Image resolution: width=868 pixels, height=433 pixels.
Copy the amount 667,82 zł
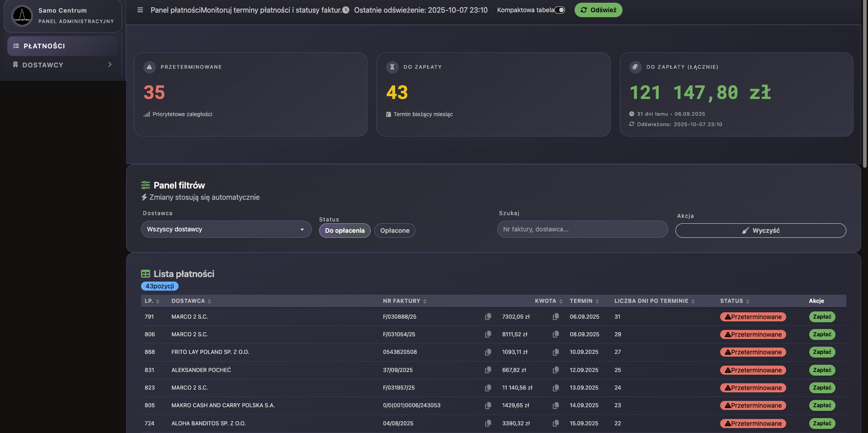tap(556, 370)
